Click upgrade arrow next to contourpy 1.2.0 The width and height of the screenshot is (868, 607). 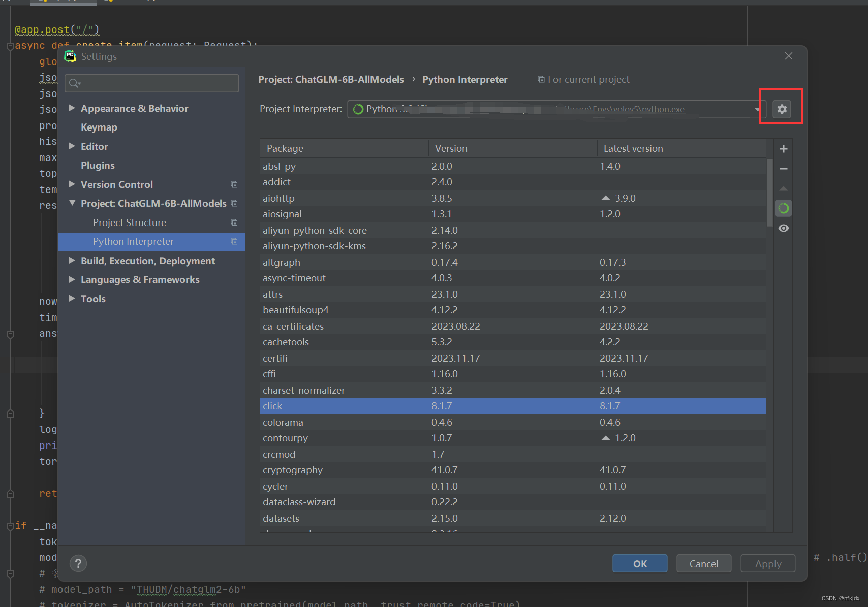coord(605,438)
